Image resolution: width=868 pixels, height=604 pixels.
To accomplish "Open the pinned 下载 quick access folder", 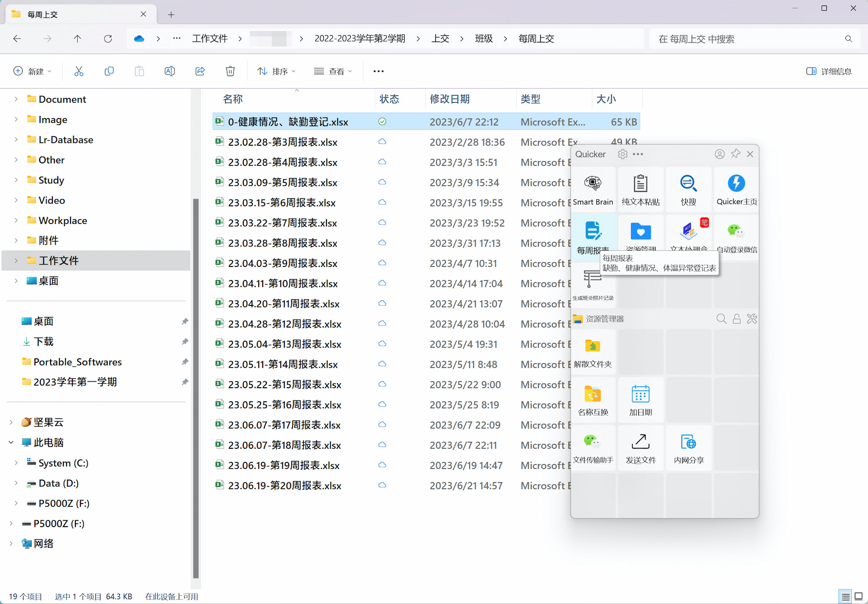I will click(x=43, y=342).
